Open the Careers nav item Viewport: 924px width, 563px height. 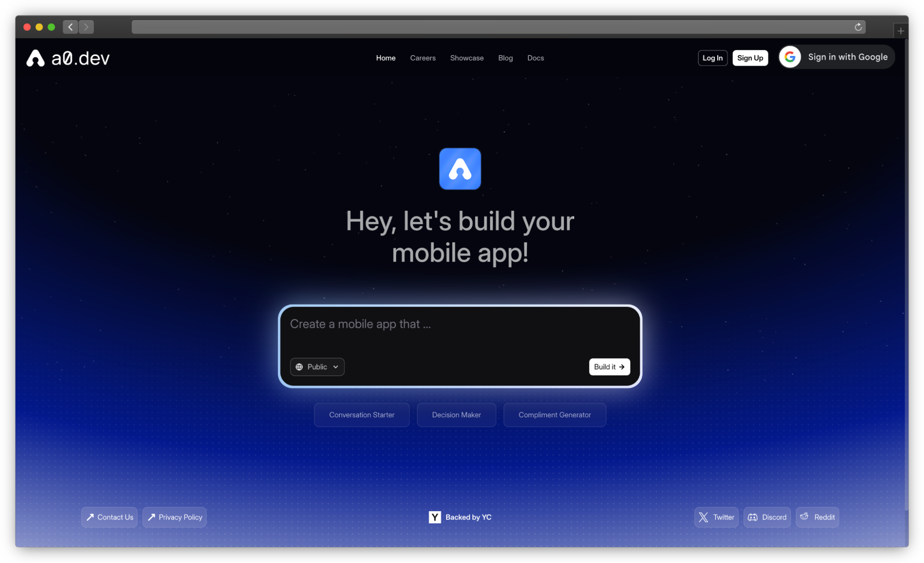click(422, 58)
